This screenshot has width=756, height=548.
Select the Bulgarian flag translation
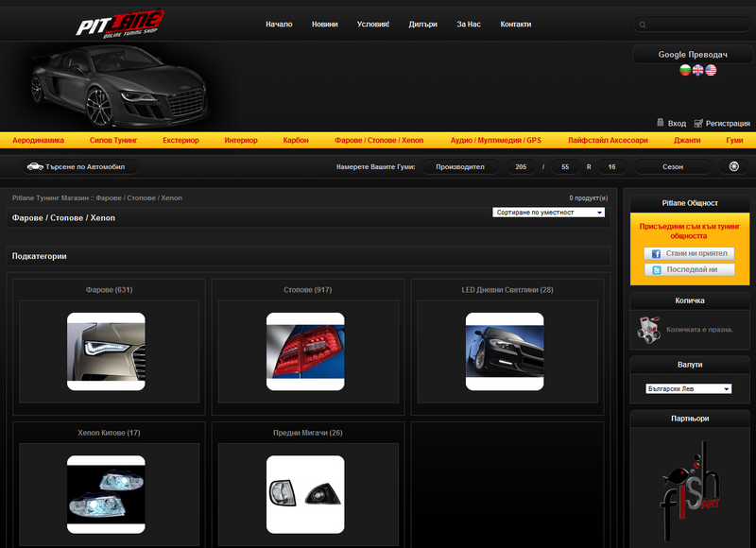coord(684,70)
